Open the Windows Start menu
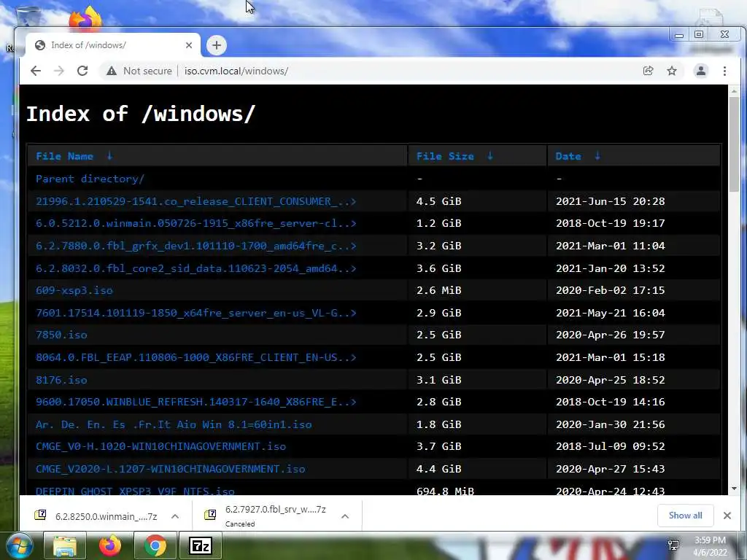This screenshot has width=747, height=560. coord(18,545)
